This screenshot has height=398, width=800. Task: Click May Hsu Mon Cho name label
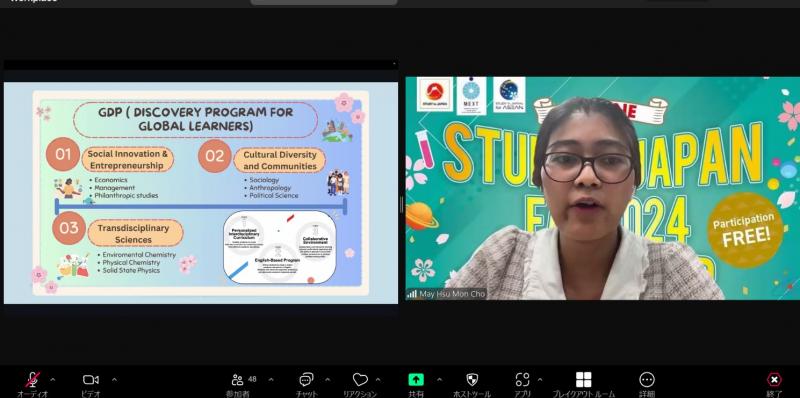452,294
